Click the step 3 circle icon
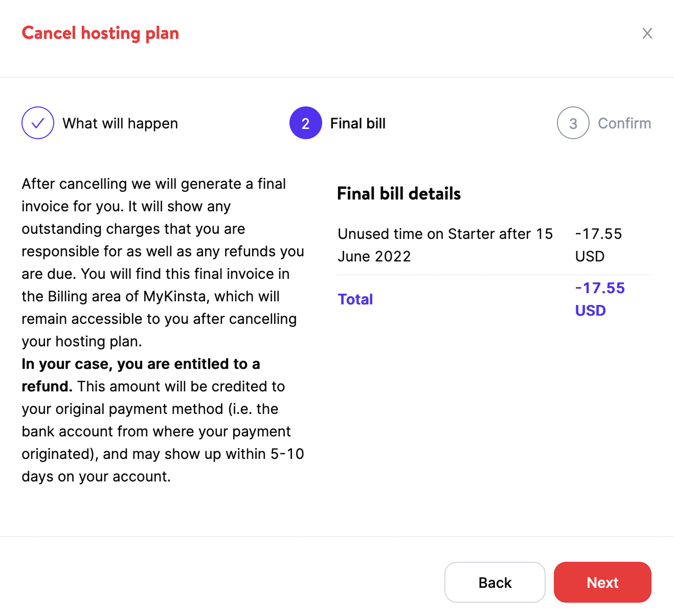 point(573,123)
